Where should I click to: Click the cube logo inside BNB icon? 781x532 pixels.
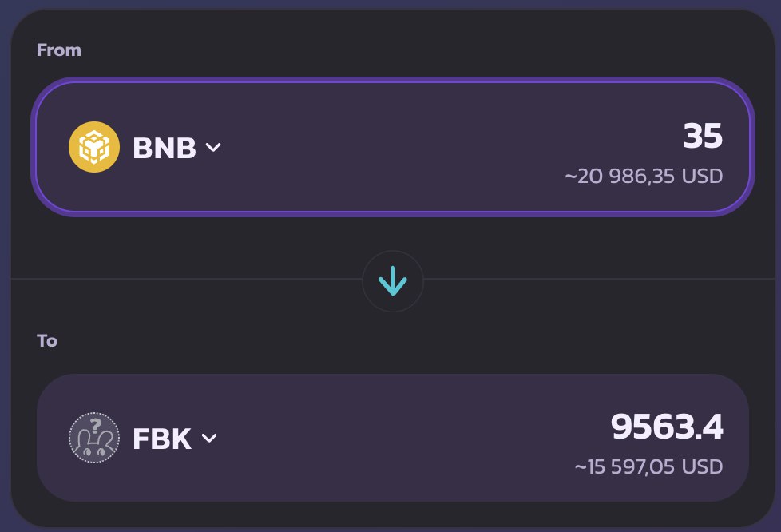tap(94, 147)
